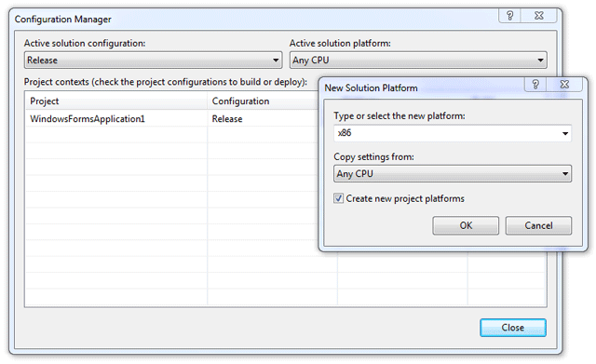The image size is (596, 364).
Task: Expand the new platform x86 combo arrow
Action: tap(565, 133)
